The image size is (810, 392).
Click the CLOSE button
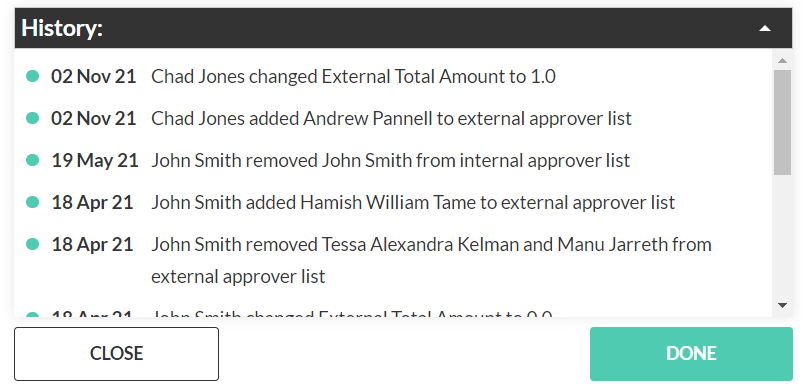(x=116, y=354)
